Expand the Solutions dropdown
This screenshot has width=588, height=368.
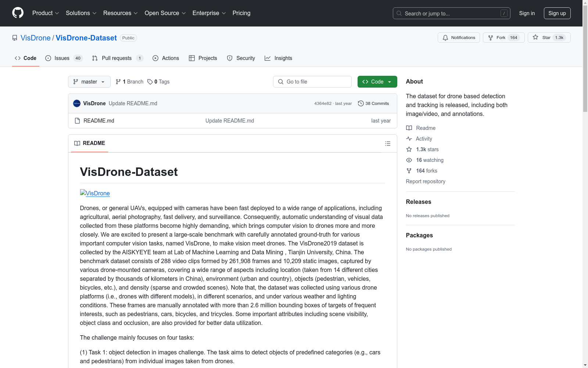point(81,13)
